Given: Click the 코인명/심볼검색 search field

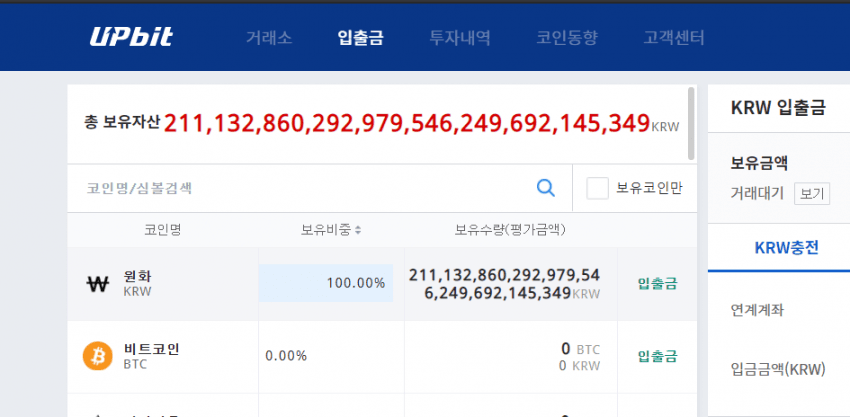Looking at the screenshot, I should (300, 188).
